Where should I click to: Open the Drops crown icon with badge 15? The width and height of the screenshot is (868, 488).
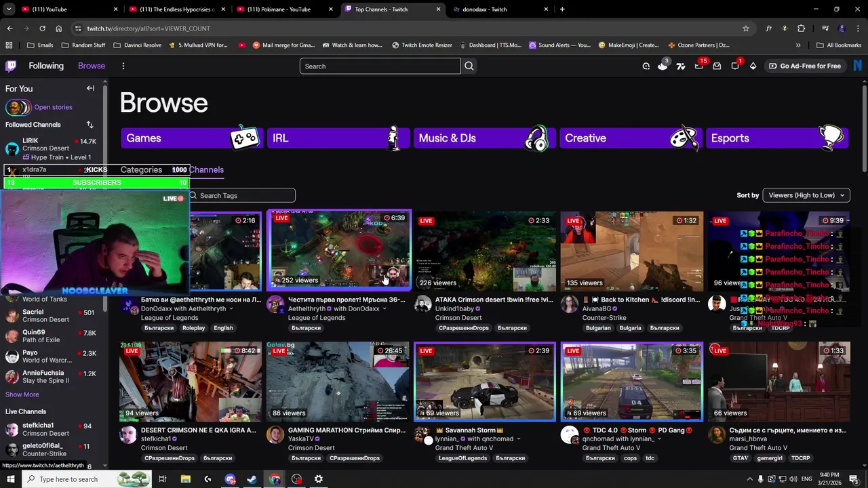(699, 66)
